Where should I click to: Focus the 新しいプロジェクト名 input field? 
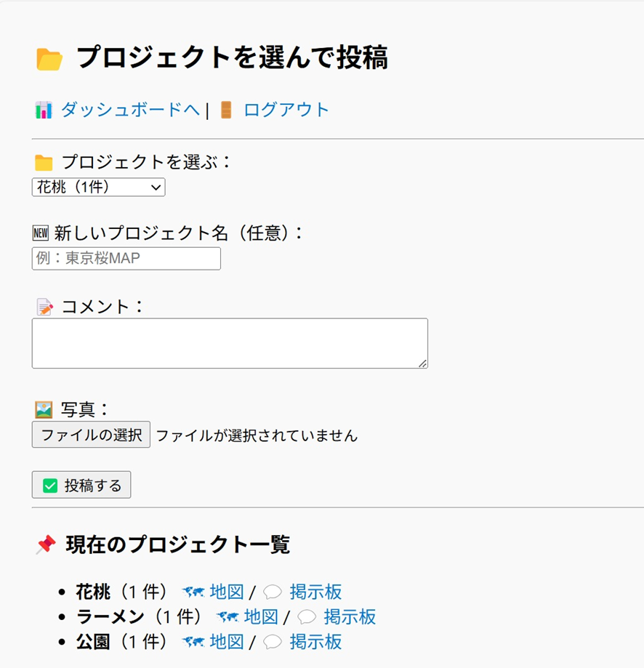(x=126, y=259)
